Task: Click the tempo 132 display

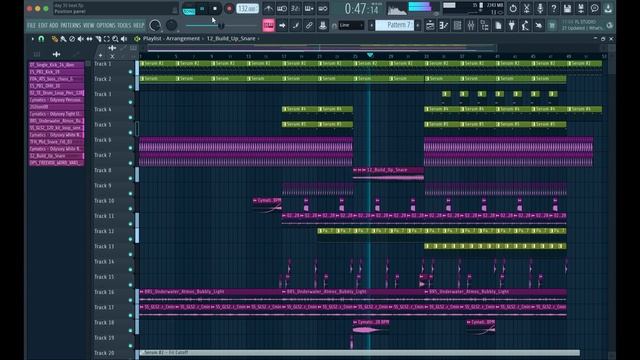Action: 247,9
